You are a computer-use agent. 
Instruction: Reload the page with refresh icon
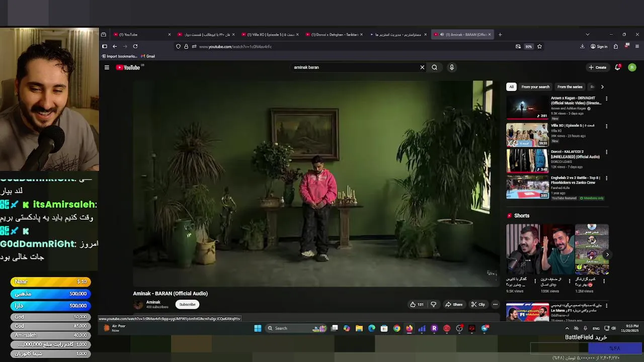click(135, 46)
